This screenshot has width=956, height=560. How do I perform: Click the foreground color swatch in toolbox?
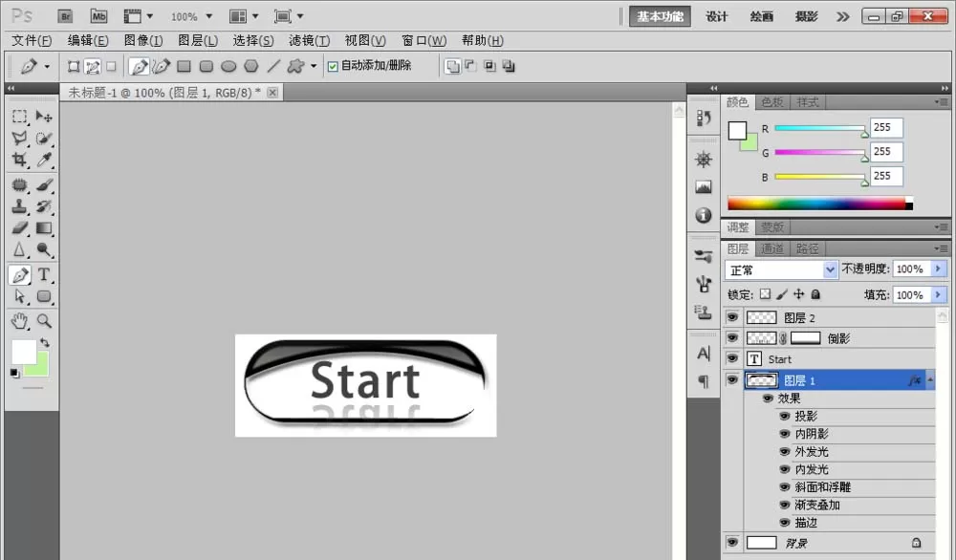point(24,352)
